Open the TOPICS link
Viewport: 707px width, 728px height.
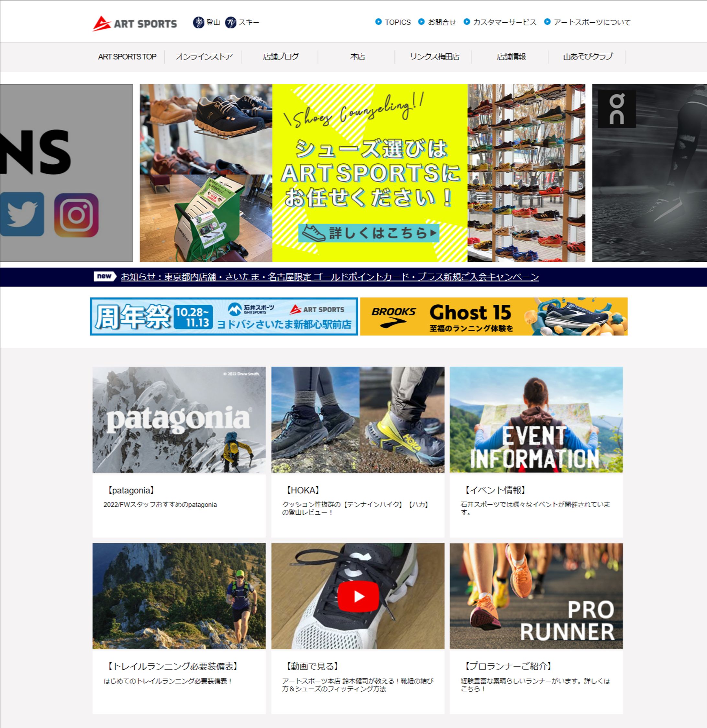click(398, 22)
